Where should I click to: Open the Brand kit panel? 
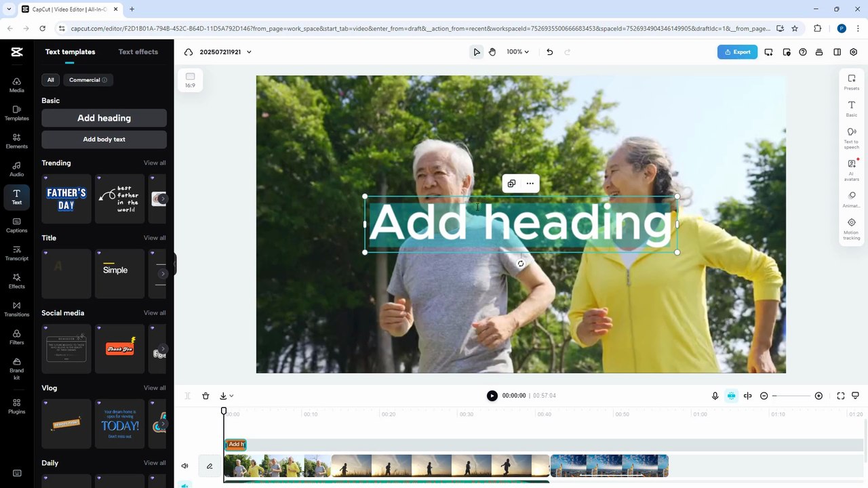16,368
